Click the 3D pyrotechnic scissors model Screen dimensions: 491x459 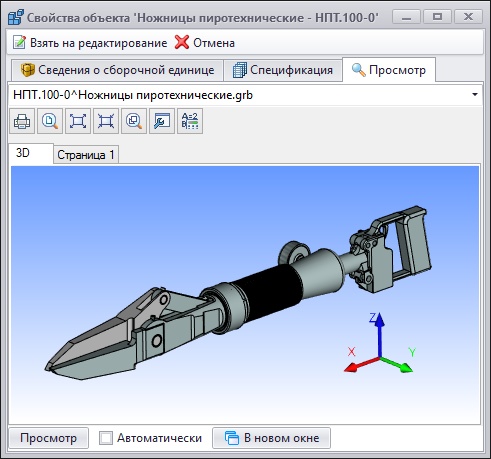pos(238,293)
